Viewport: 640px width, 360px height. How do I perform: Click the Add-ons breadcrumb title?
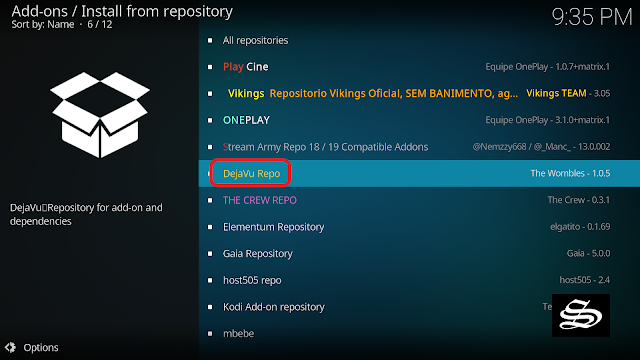click(x=40, y=11)
